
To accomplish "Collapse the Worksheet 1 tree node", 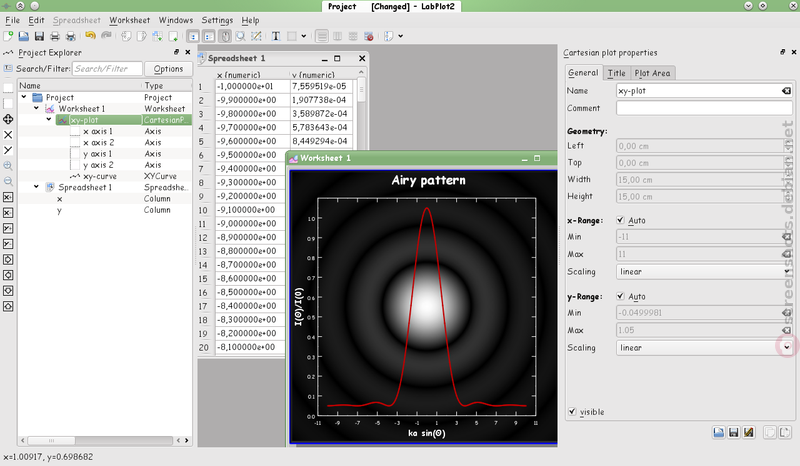I will pos(36,108).
